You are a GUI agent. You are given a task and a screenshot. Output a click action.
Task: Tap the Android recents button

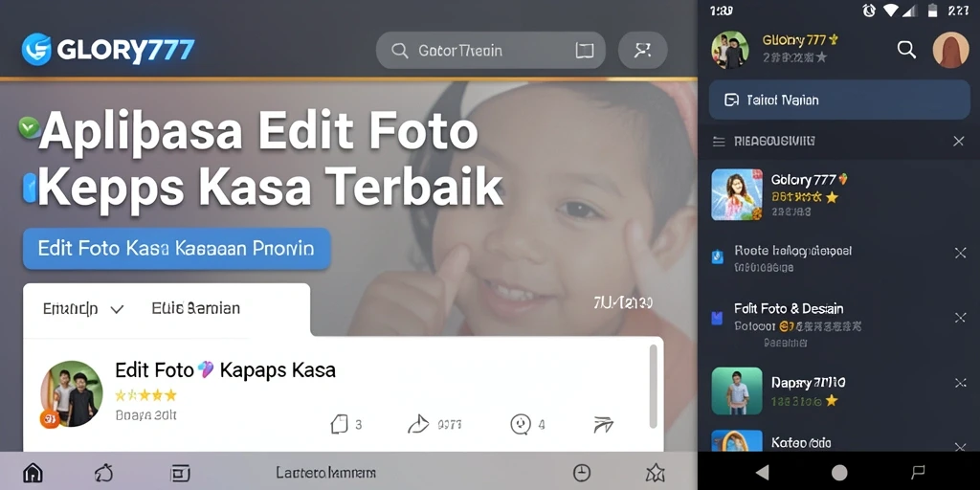[918, 472]
